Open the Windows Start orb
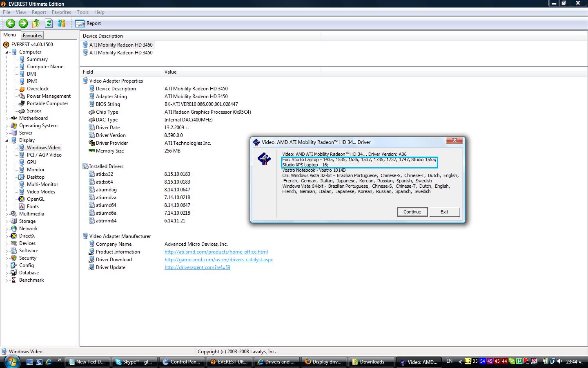The height and width of the screenshot is (368, 588). coord(11,361)
